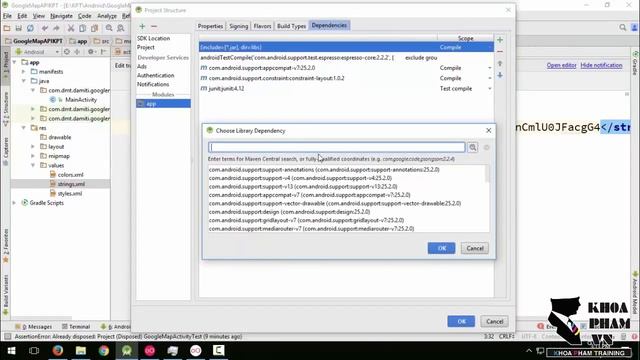Click the search magnifier in Choose Library Dependency
This screenshot has width=640, height=360.
pos(473,147)
